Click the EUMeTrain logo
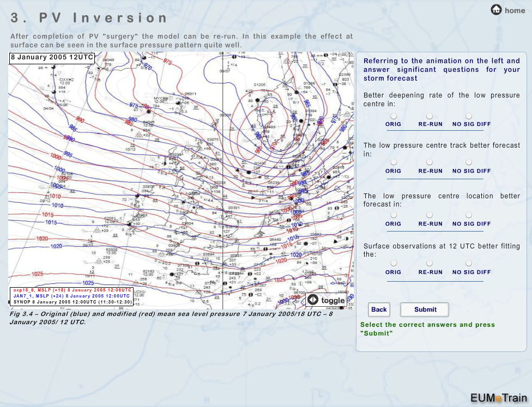 (x=499, y=397)
